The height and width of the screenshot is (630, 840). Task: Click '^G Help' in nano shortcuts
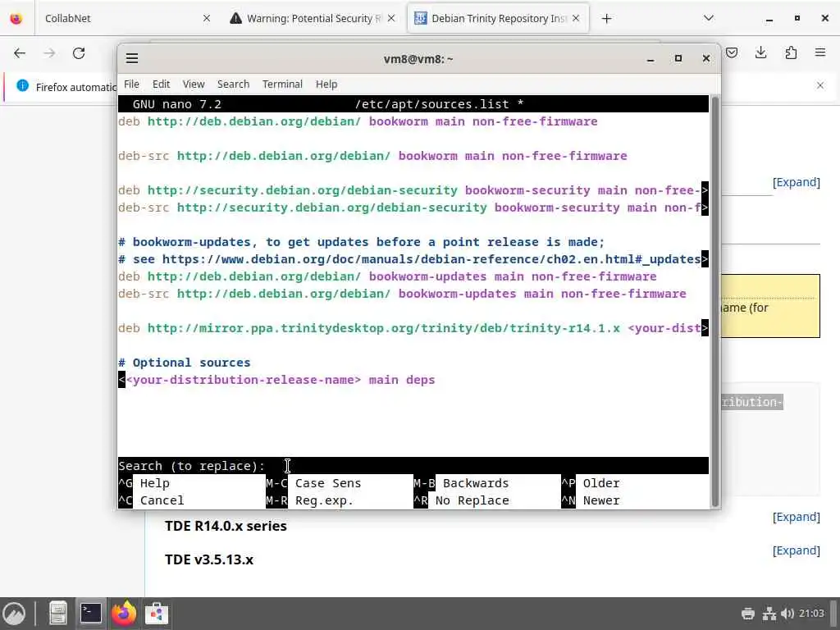coord(144,483)
